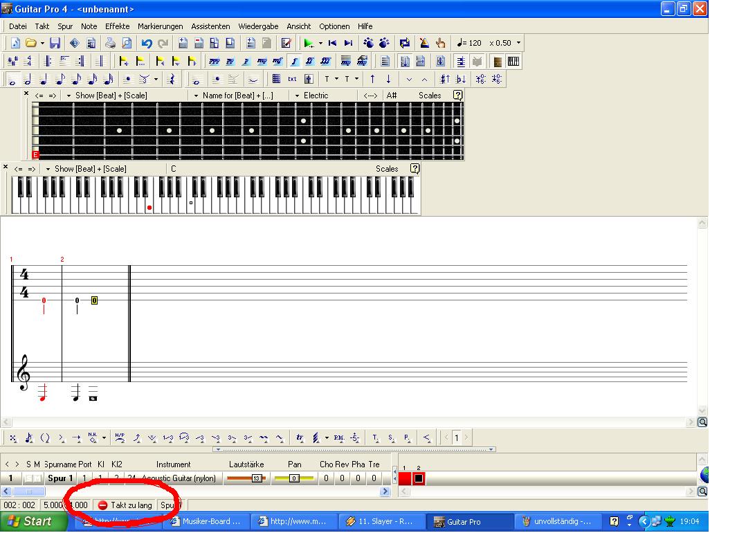Toggle dotted note duration

pos(127,79)
